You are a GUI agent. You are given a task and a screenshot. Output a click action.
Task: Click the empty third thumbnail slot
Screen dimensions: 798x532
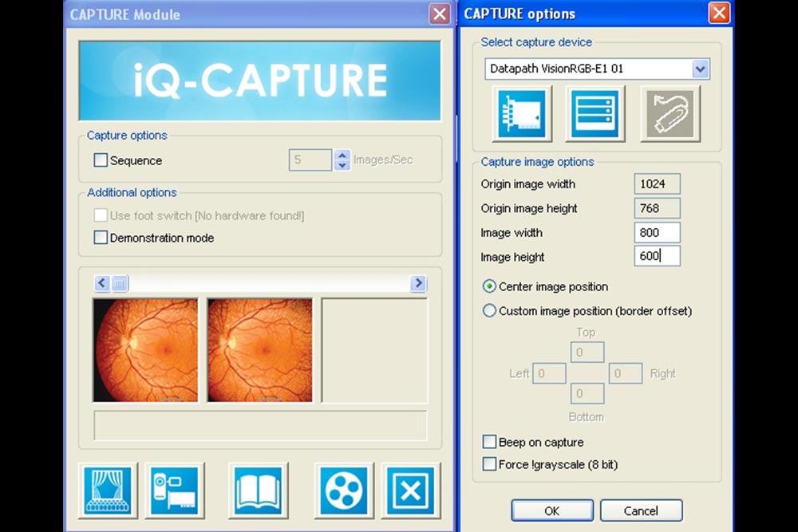[374, 350]
